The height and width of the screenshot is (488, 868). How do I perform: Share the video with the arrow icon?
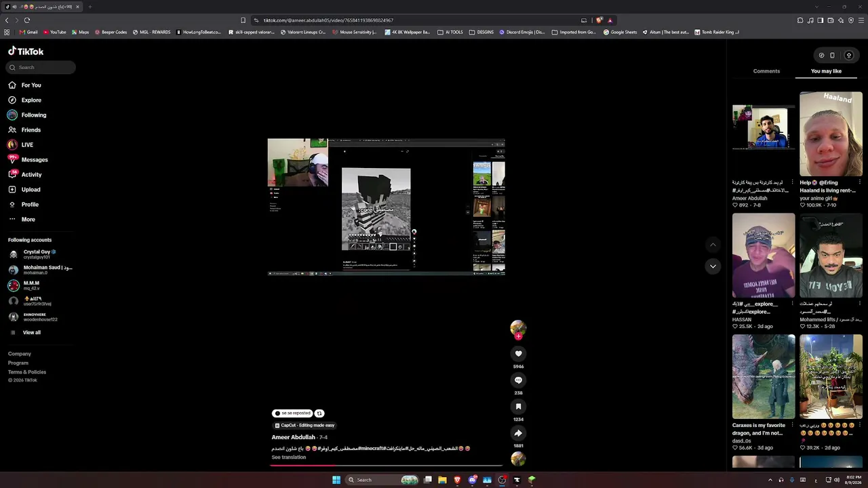coord(518,433)
